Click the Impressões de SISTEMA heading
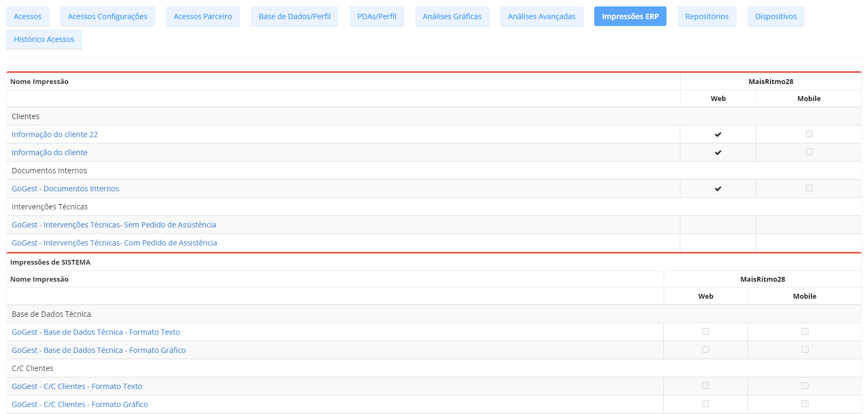Image resolution: width=868 pixels, height=414 pixels. [50, 262]
